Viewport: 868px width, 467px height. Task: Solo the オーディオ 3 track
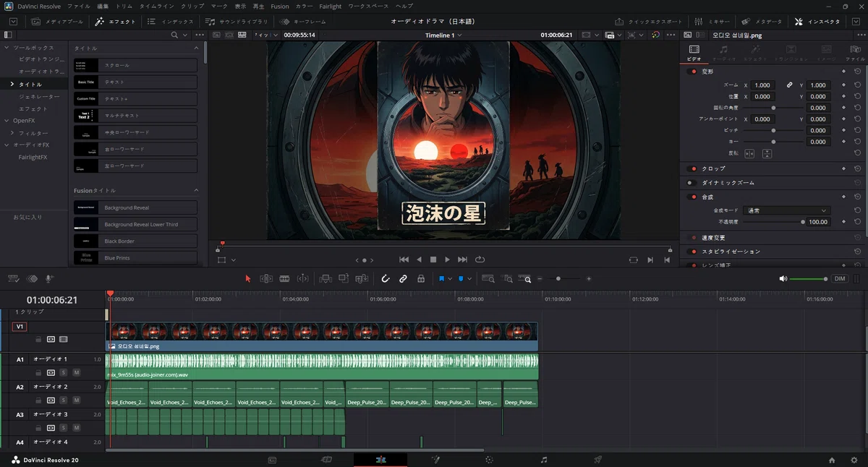(64, 427)
